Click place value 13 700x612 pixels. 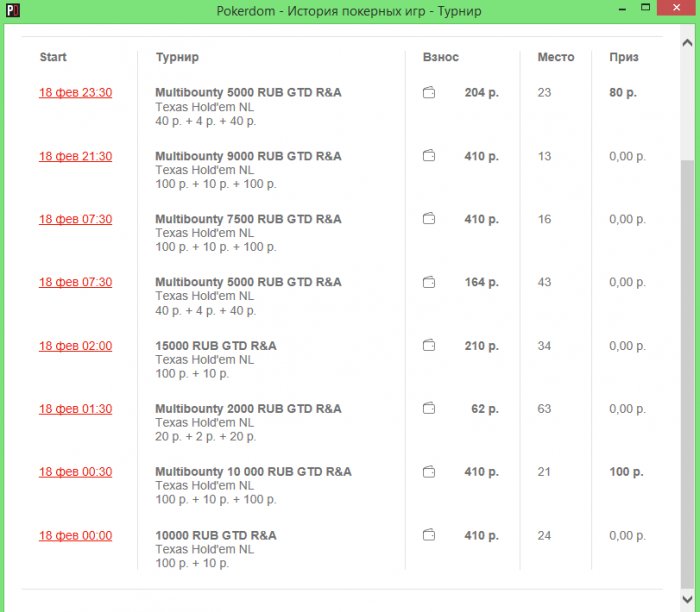(x=544, y=156)
